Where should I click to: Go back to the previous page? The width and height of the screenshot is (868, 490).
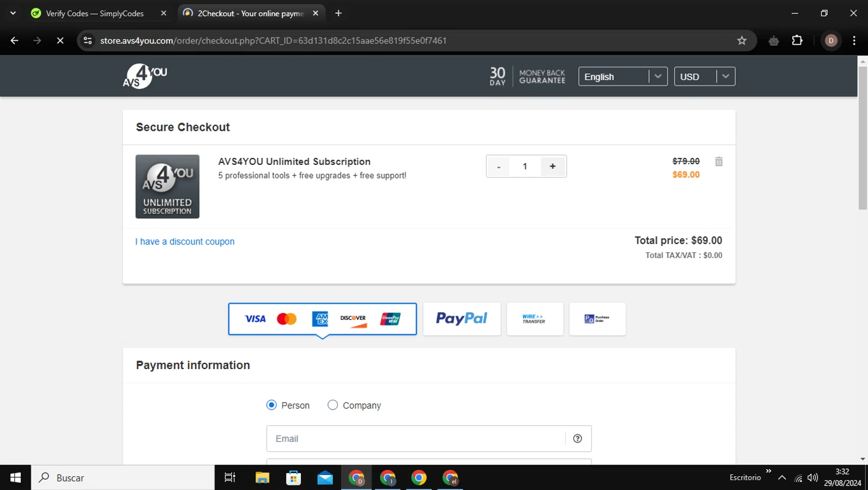click(14, 40)
